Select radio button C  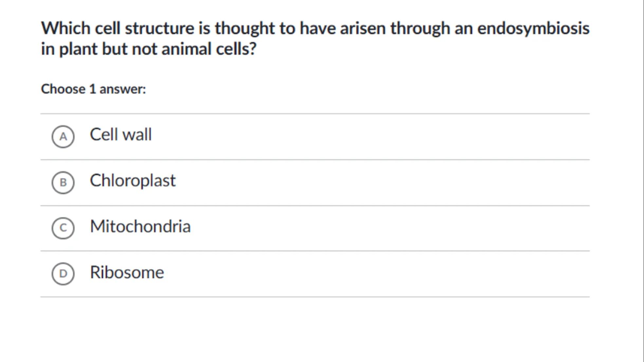click(x=63, y=228)
